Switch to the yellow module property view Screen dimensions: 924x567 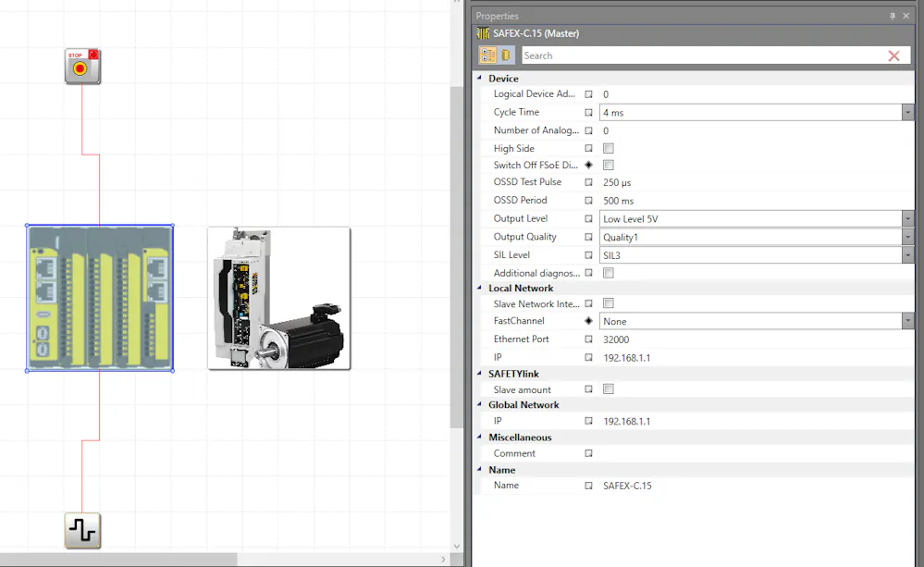pyautogui.click(x=506, y=55)
